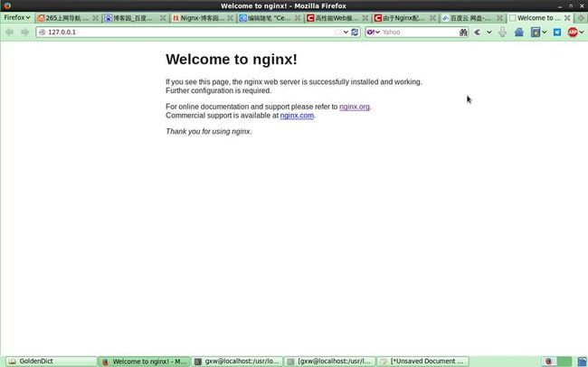Bookmark this page with the star icon

click(x=337, y=33)
